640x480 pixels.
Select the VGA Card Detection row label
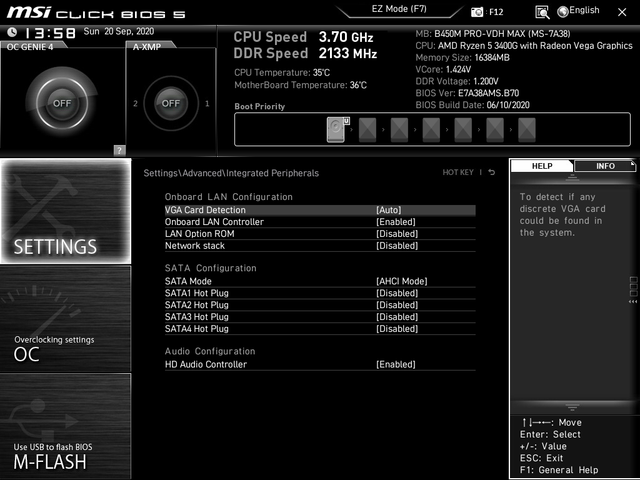coord(205,210)
